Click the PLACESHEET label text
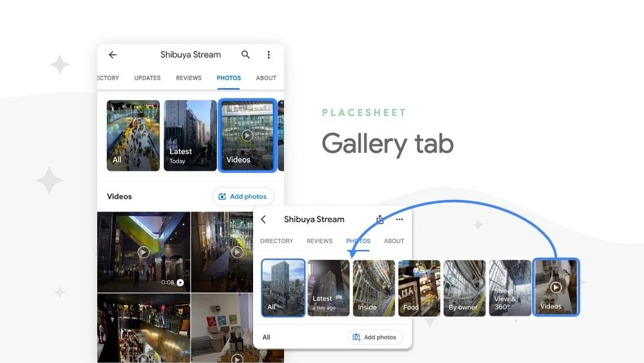Viewport: 644px width, 363px height. coord(365,113)
